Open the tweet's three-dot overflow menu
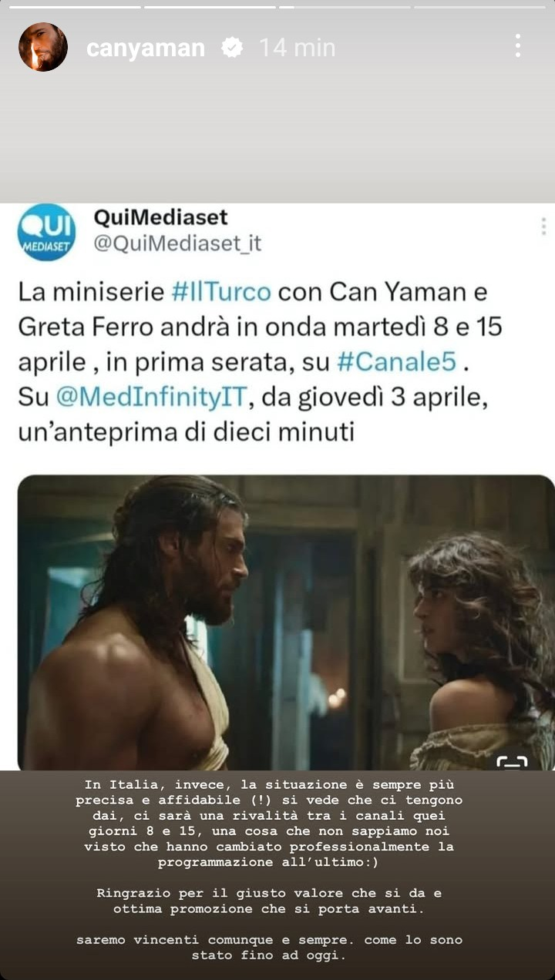 (x=543, y=227)
